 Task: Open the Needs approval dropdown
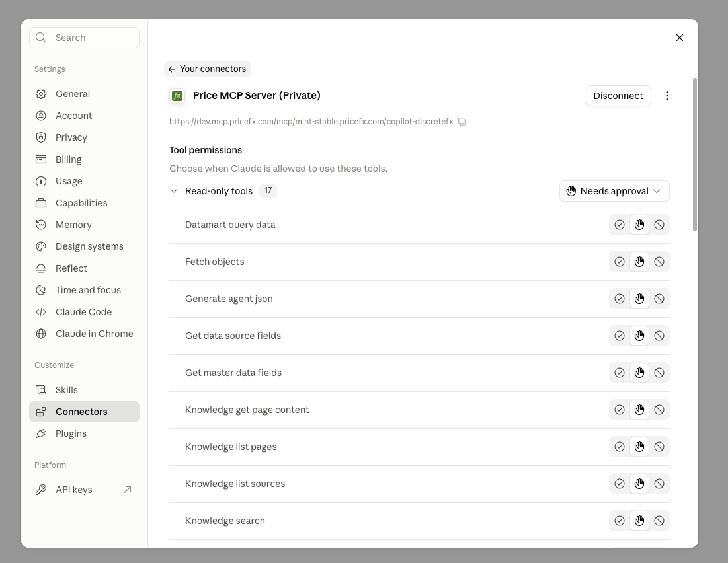(x=614, y=191)
